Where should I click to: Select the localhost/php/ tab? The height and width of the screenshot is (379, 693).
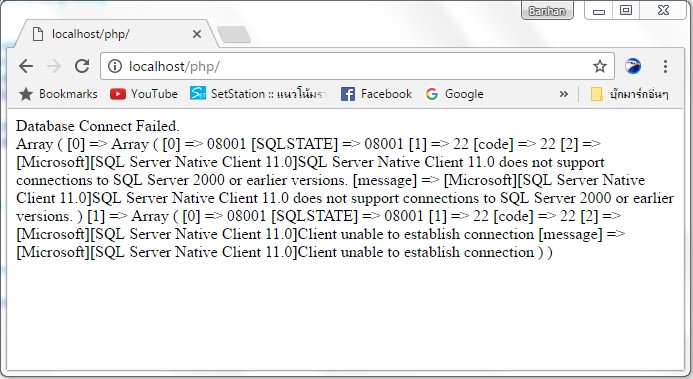coord(117,34)
